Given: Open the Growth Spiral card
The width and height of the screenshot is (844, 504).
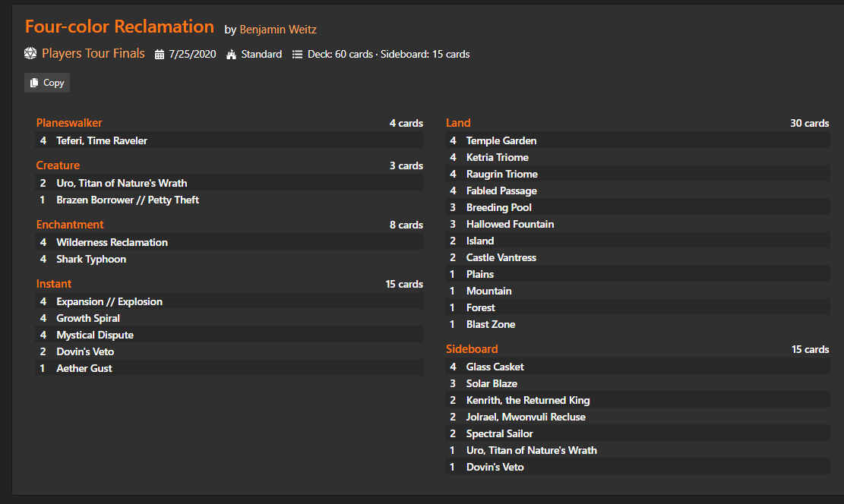Looking at the screenshot, I should click(87, 318).
